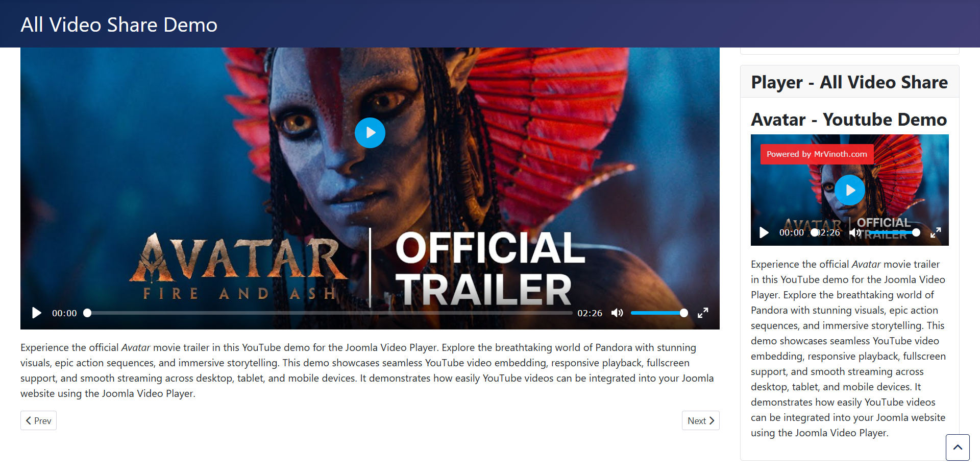This screenshot has width=980, height=471.
Task: Adjust the main video volume slider
Action: point(659,313)
